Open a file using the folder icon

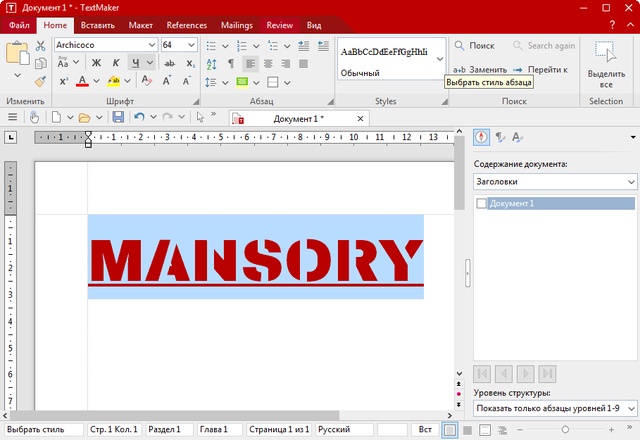84,118
